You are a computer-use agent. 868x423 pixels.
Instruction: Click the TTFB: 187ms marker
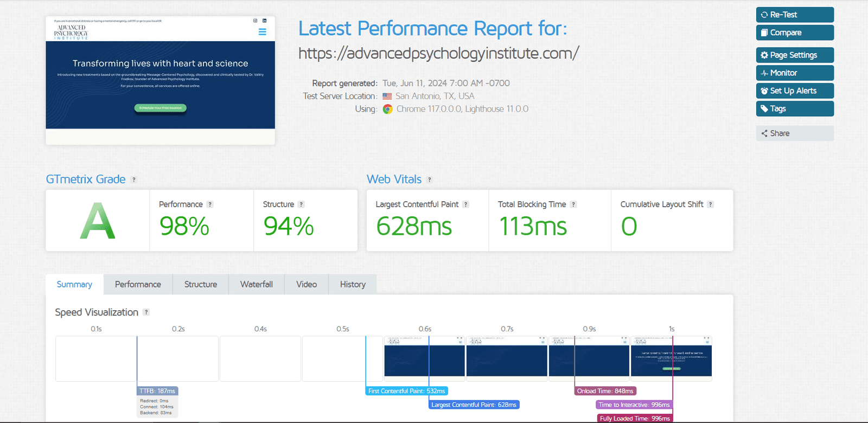pyautogui.click(x=157, y=391)
